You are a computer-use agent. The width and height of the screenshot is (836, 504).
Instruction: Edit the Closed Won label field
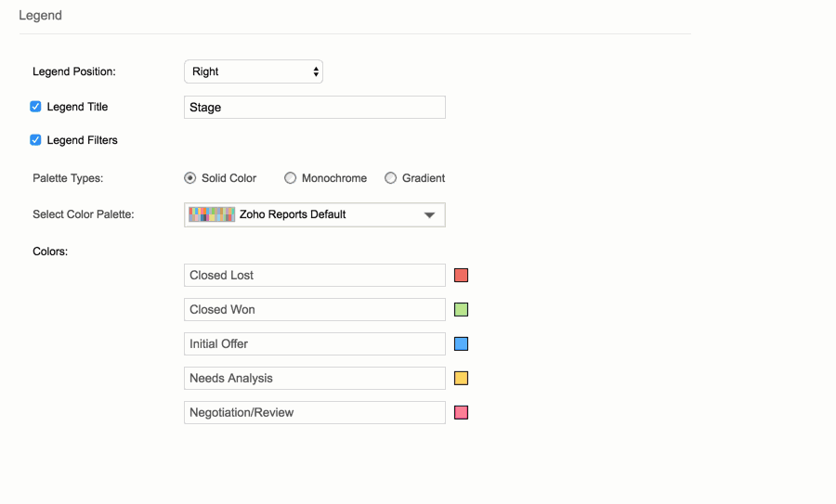[314, 310]
